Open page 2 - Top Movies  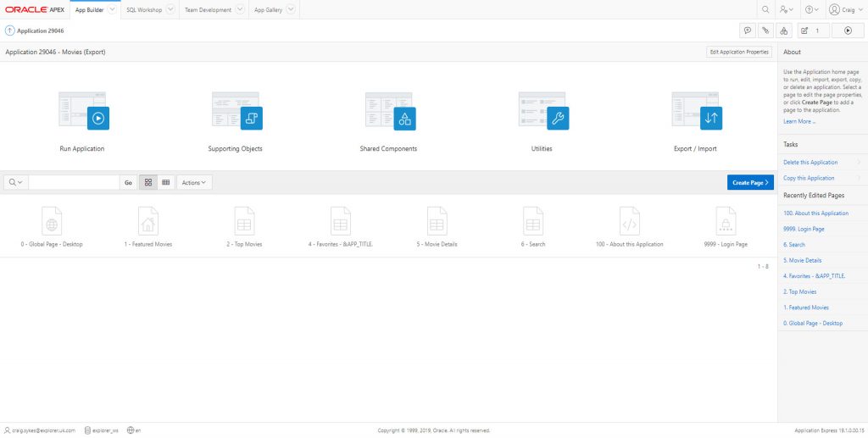coord(244,221)
